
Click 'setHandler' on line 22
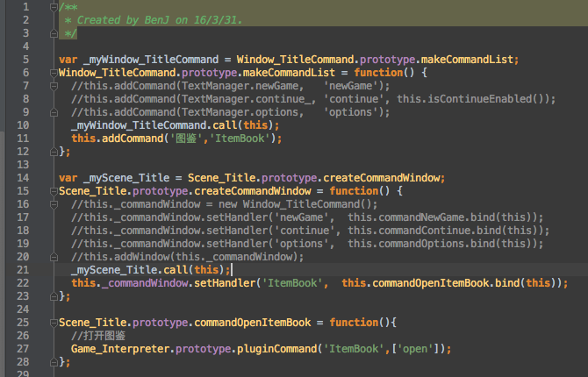225,283
